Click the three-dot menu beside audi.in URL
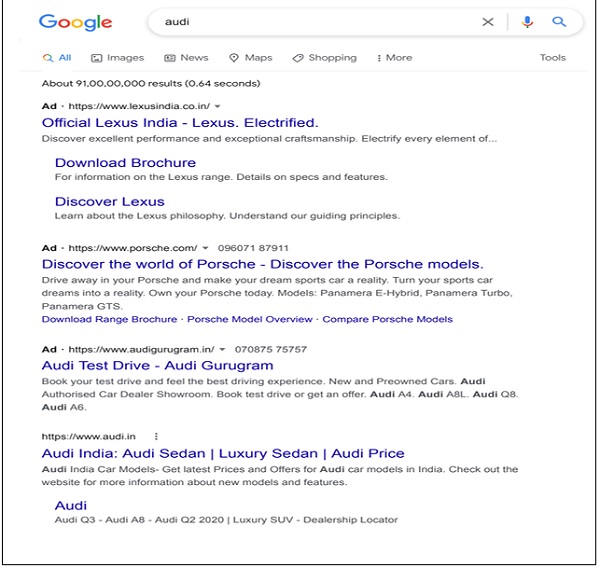This screenshot has width=600, height=568. (156, 436)
